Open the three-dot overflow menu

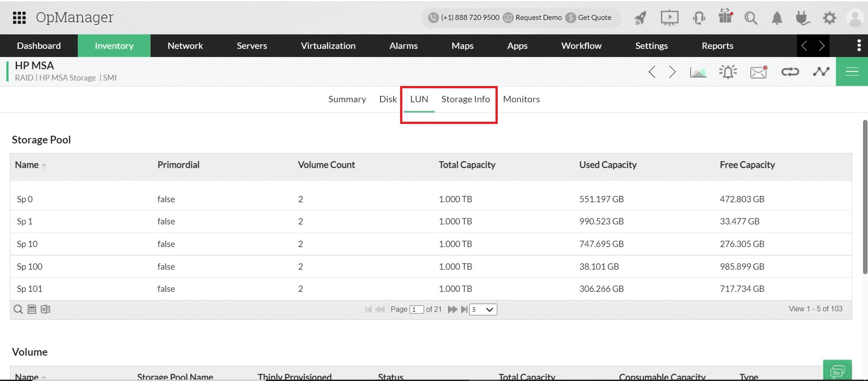[x=859, y=45]
